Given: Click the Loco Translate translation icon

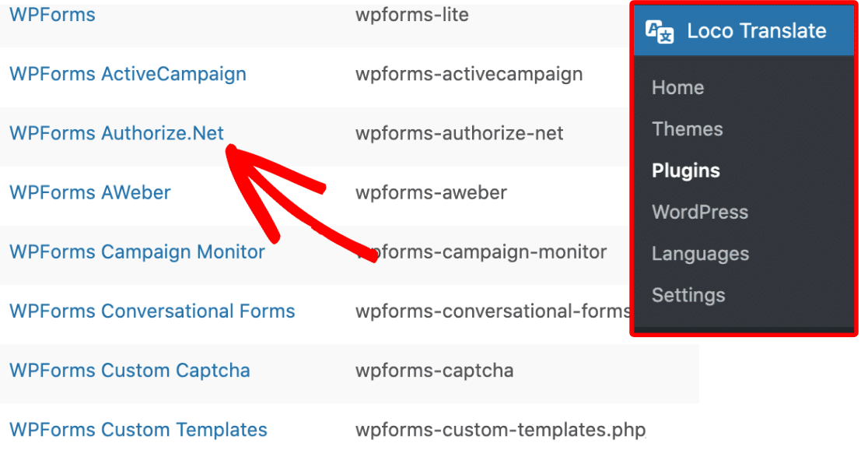Looking at the screenshot, I should (x=659, y=31).
